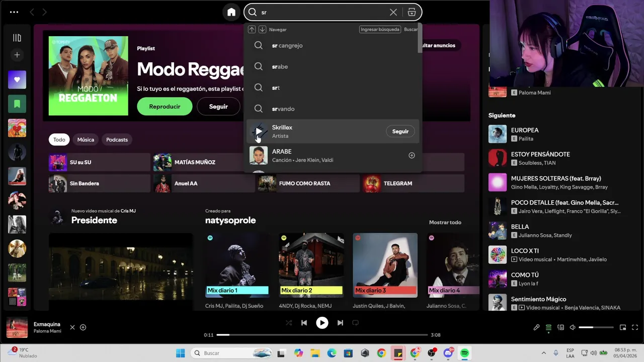Clear the search field text
The width and height of the screenshot is (644, 362).
(393, 12)
